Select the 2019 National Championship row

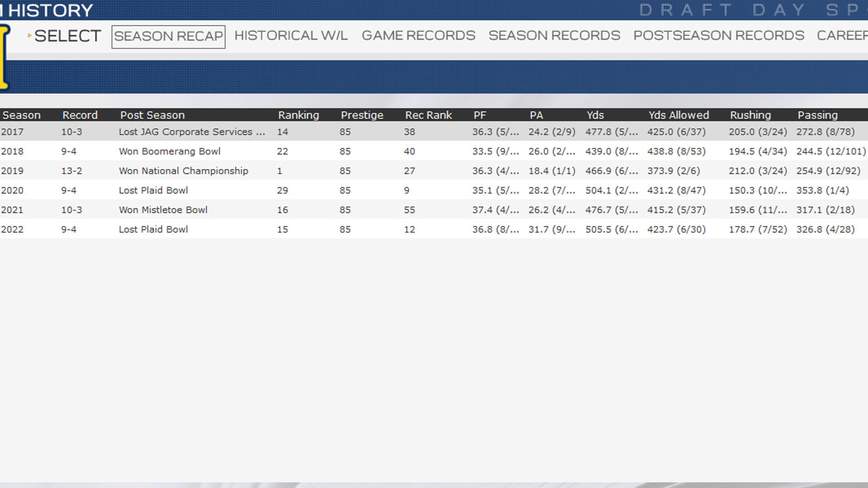click(434, 170)
